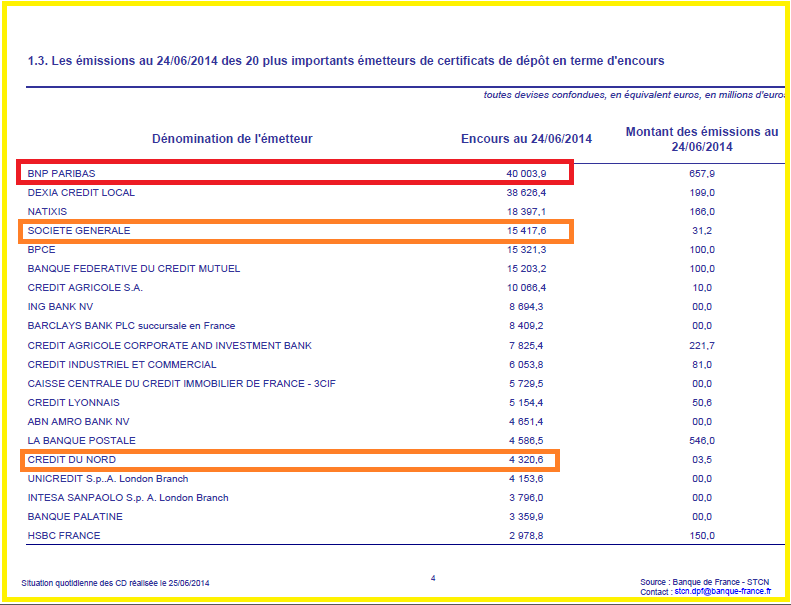Select the toutes devises confondues subtitle
Screen dimensions: 791x605
pyautogui.click(x=634, y=95)
